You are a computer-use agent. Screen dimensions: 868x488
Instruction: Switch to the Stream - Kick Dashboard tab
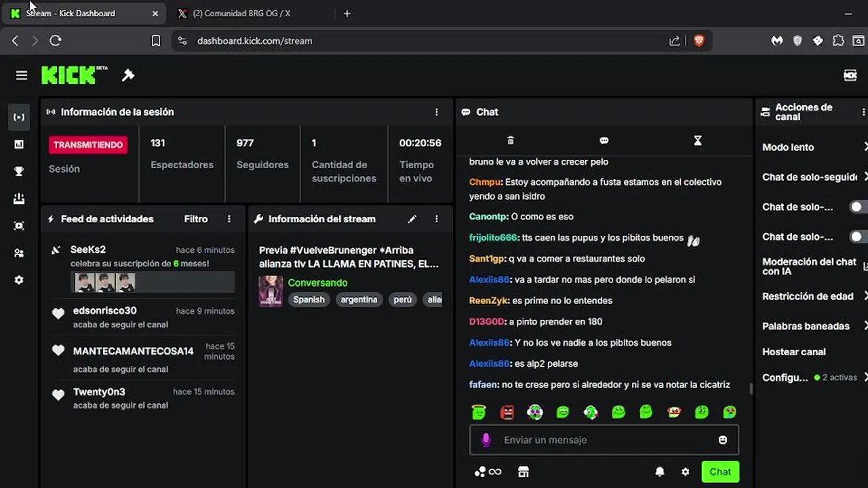click(x=85, y=13)
